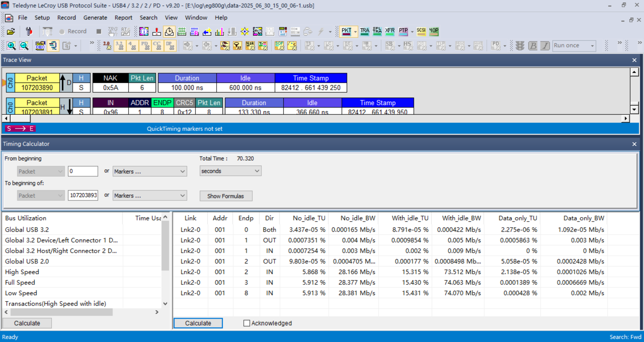Image resolution: width=644 pixels, height=342 pixels.
Task: Click Real-time statistics traffic light icon
Action: click(x=520, y=46)
